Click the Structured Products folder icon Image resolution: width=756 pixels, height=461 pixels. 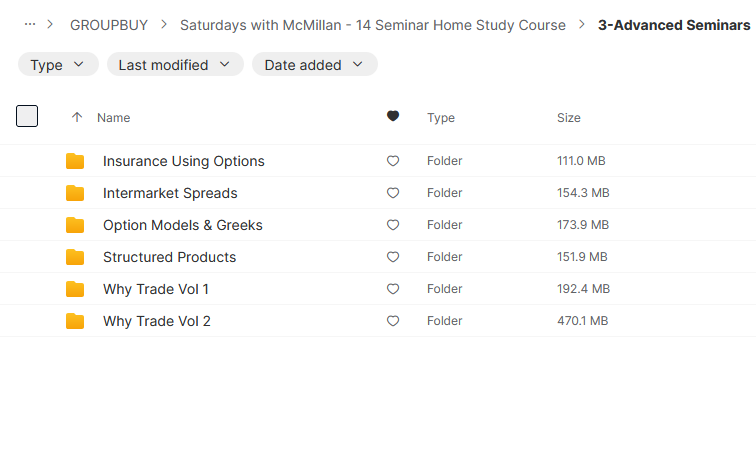pos(75,257)
